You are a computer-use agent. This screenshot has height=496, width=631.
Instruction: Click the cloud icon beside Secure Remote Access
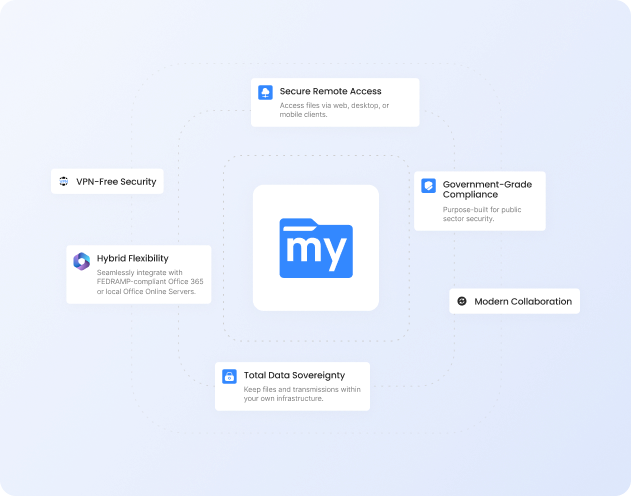tap(266, 92)
